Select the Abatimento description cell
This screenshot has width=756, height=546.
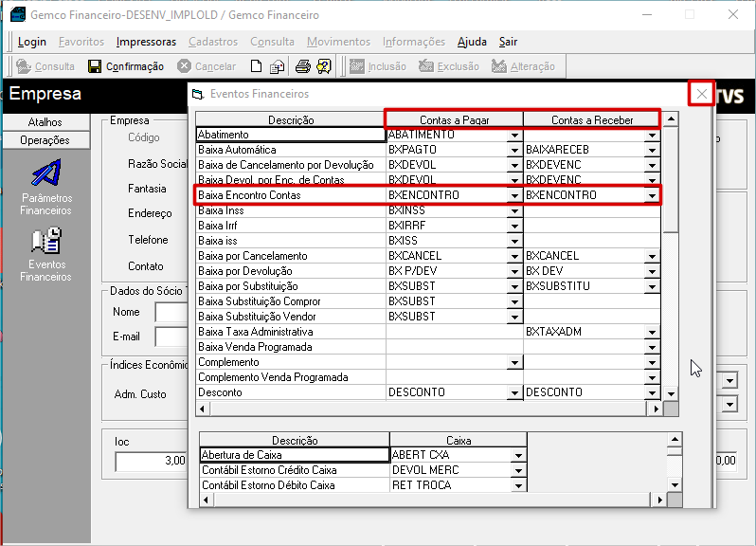point(291,135)
